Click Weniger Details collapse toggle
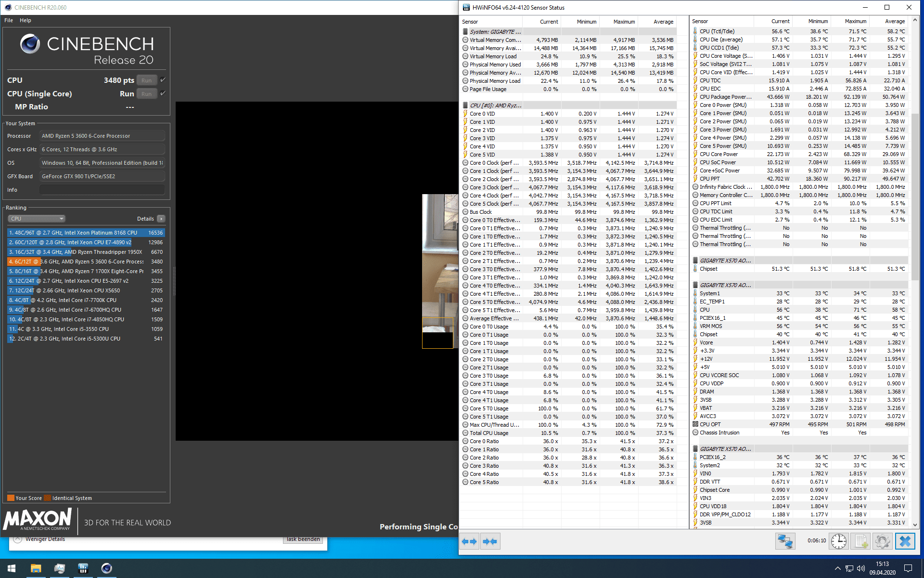The width and height of the screenshot is (924, 578). point(17,539)
